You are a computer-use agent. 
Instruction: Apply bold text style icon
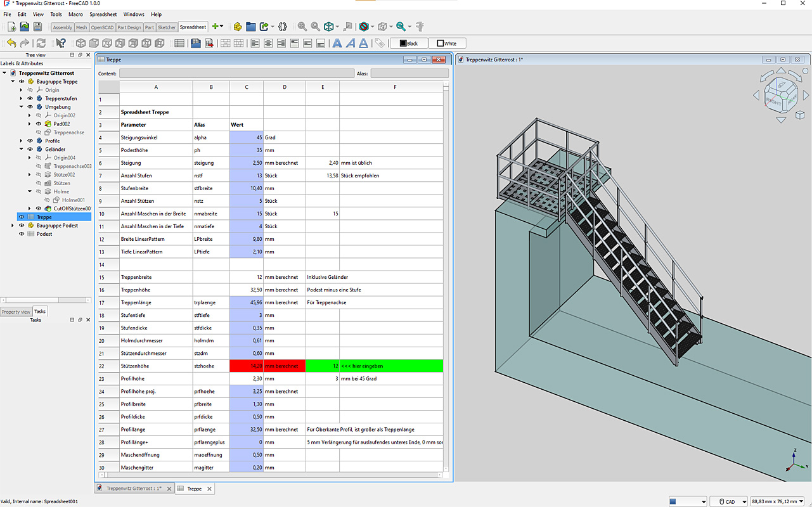[x=337, y=43]
